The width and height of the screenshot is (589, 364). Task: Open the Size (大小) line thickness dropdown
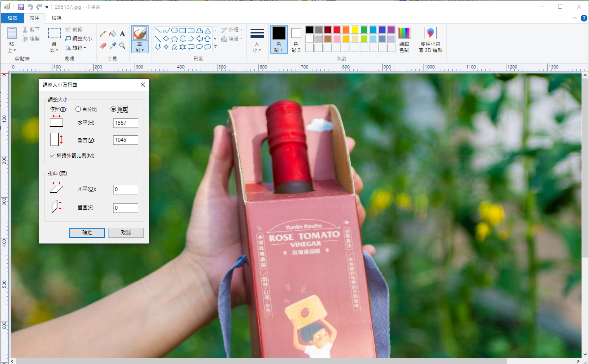pos(257,39)
